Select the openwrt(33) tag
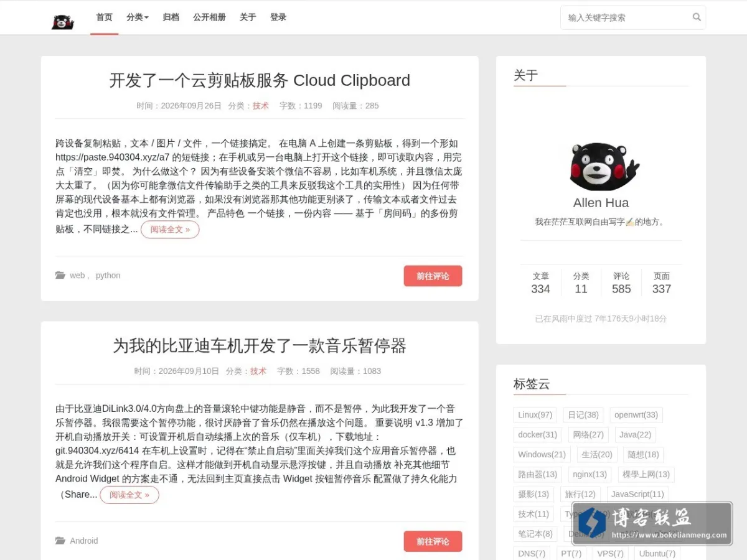Viewport: 747px width, 560px height. point(636,415)
